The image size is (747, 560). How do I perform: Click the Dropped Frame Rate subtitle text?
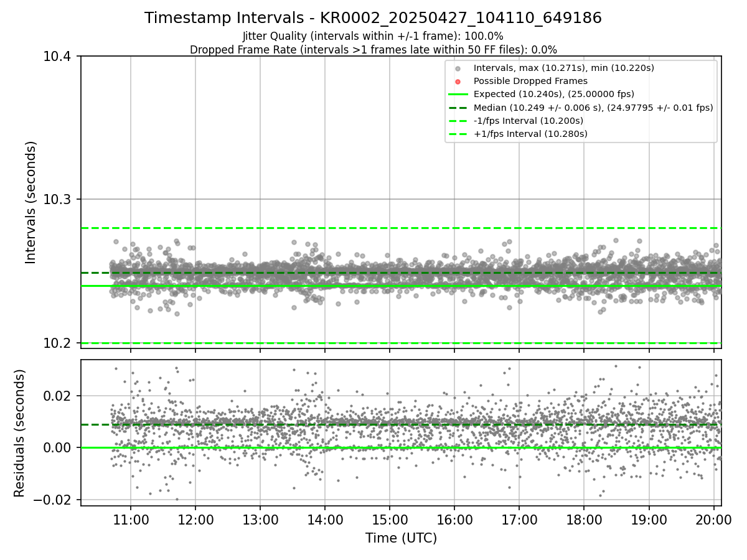(374, 50)
